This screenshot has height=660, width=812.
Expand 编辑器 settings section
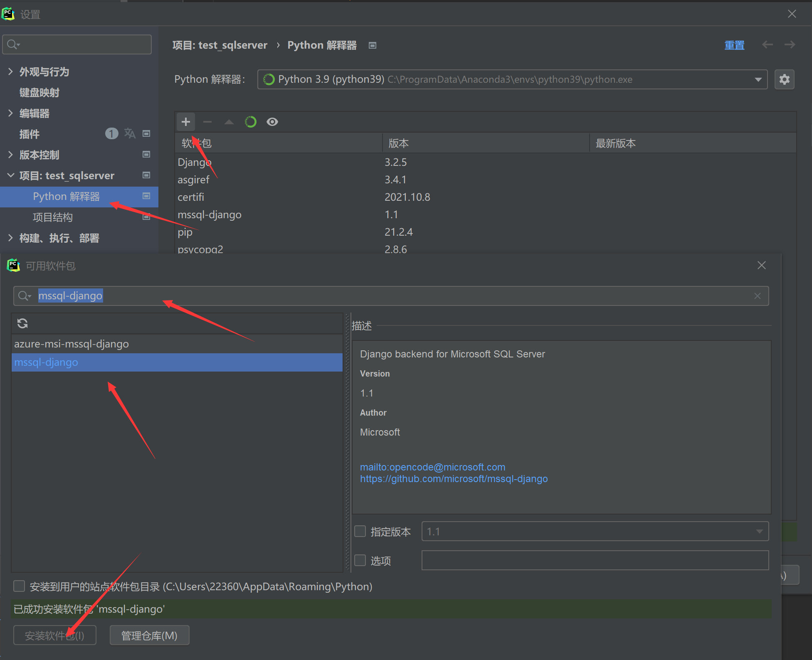pyautogui.click(x=10, y=113)
